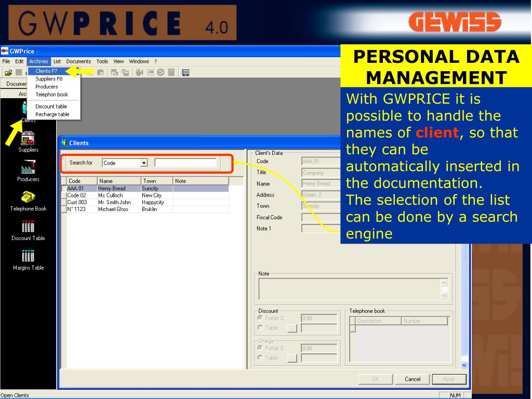
Task: Open the List menu
Action: [57, 61]
